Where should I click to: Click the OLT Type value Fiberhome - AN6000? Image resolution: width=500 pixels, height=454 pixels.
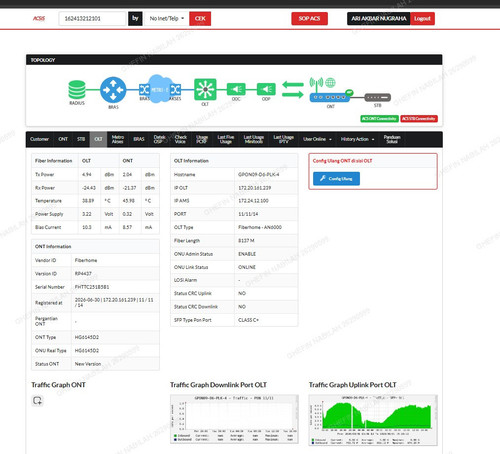260,227
